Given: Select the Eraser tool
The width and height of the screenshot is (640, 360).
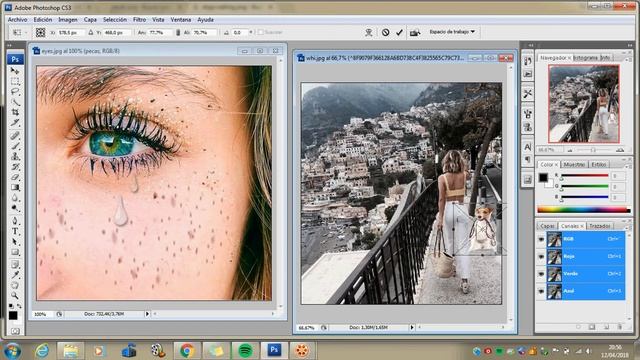Looking at the screenshot, I should click(15, 177).
